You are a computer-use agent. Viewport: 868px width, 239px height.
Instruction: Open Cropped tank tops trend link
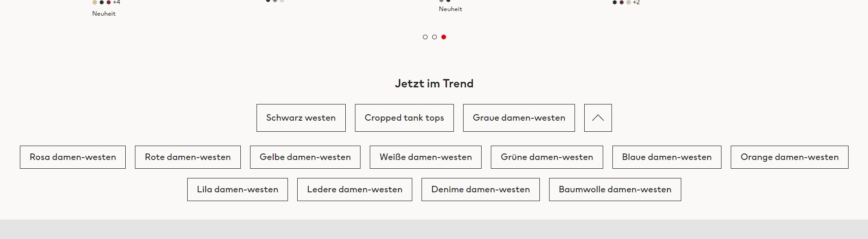[x=404, y=118]
